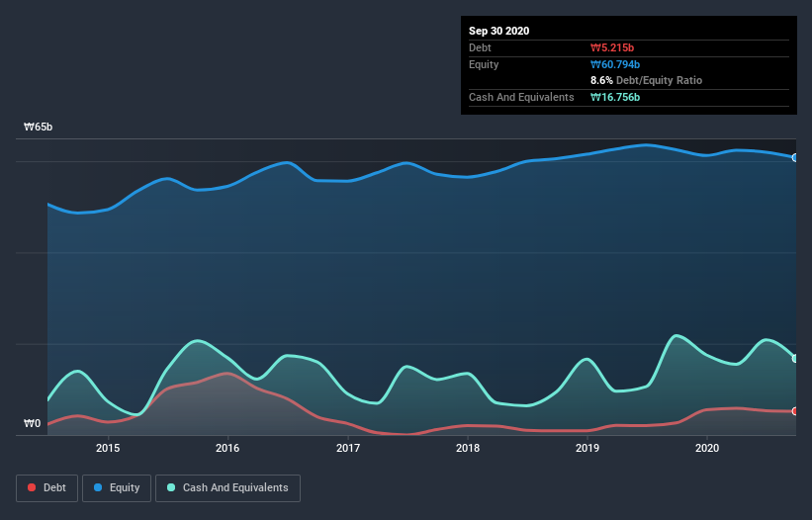Viewport: 812px width, 520px height.
Task: Click the Equity row label in tooltip
Action: 484,64
